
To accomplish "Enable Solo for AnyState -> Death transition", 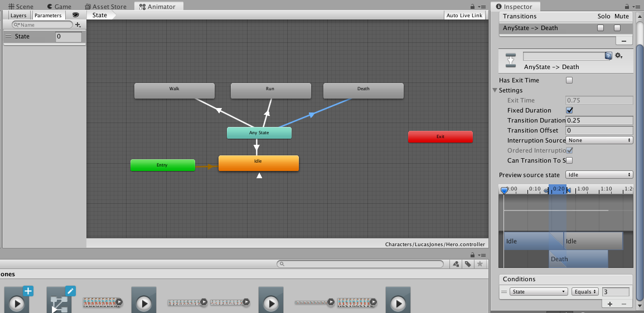I will pyautogui.click(x=601, y=28).
